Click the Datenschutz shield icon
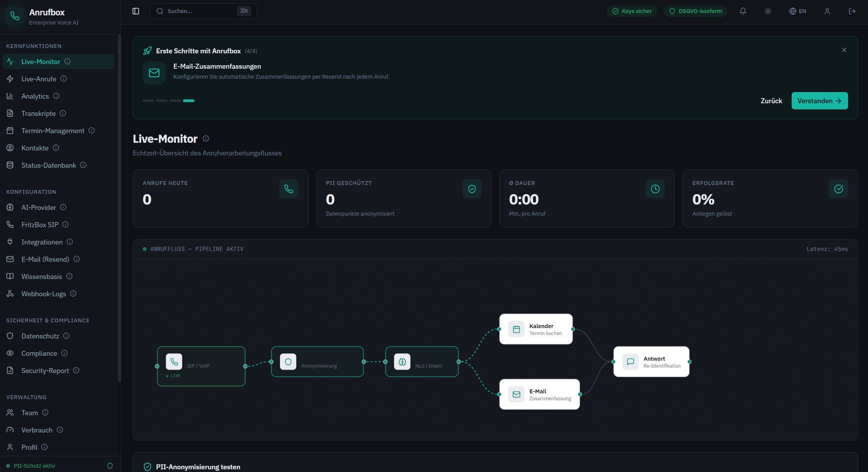Screen dimensions: 868x472 tap(10, 336)
